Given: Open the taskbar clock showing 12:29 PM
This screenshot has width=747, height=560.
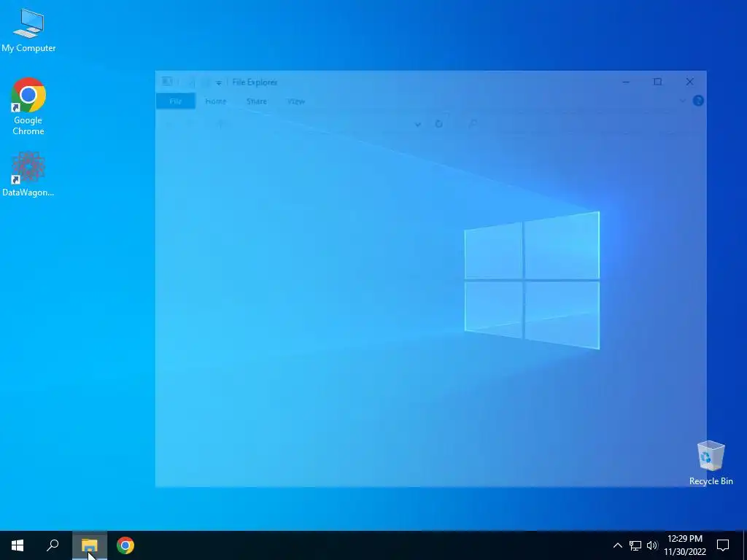Looking at the screenshot, I should coord(684,545).
